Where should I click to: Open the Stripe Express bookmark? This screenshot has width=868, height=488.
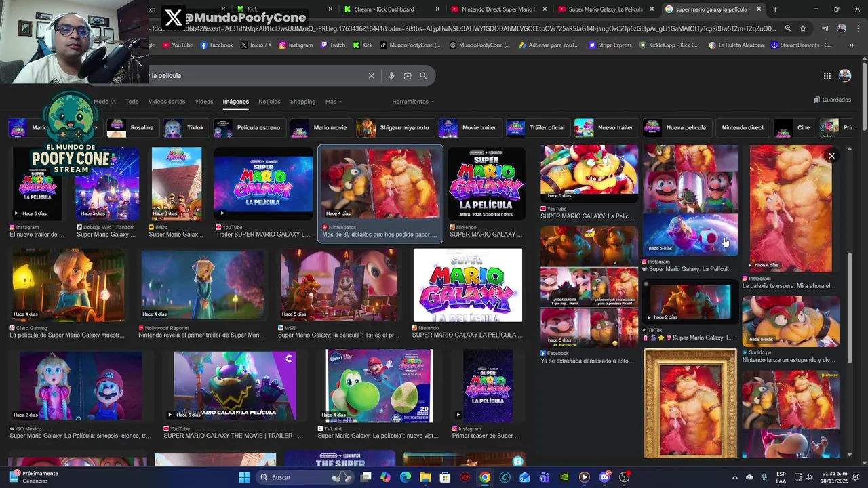(x=612, y=45)
